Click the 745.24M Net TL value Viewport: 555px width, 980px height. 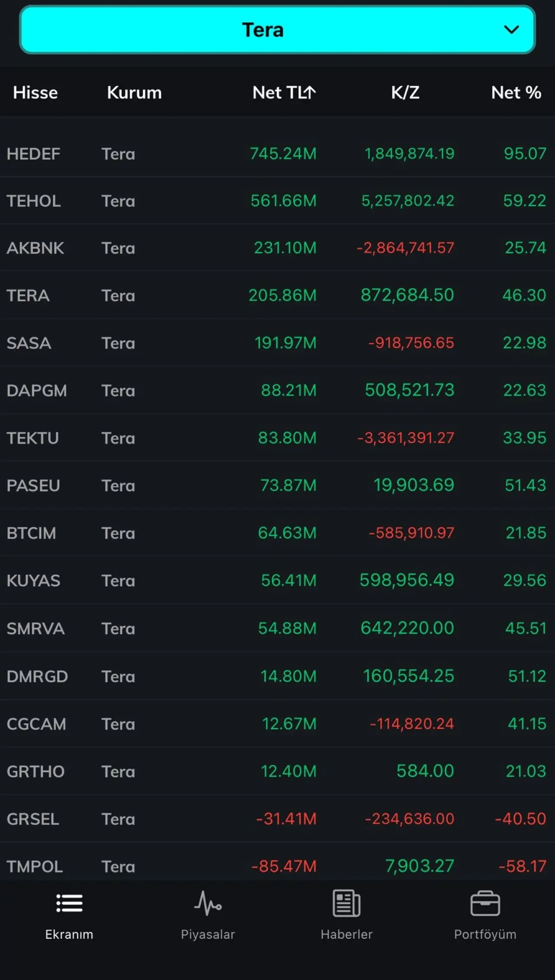(x=283, y=154)
